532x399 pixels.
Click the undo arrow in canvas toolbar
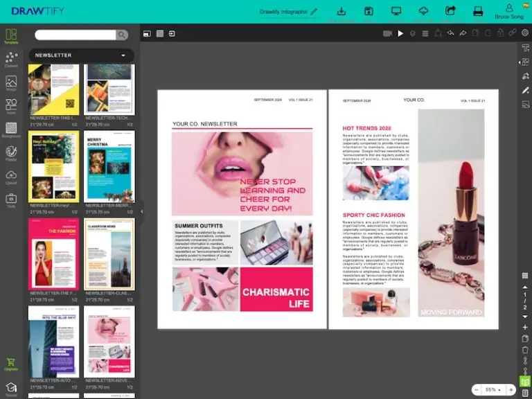pyautogui.click(x=450, y=33)
